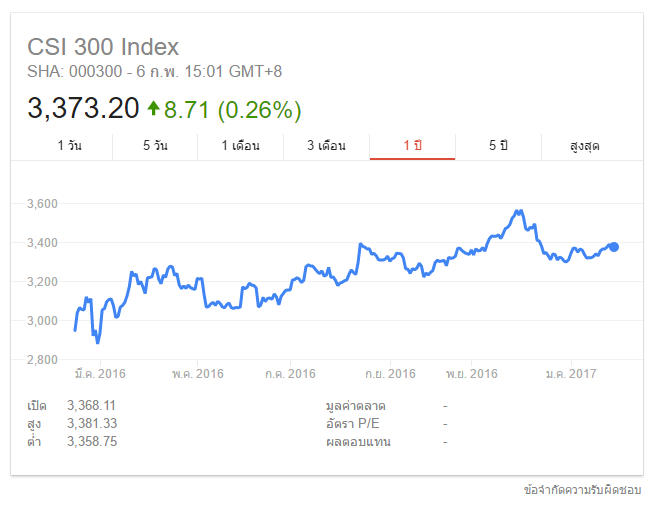Click the green up arrow icon
Screen dimensions: 648x506
click(x=153, y=107)
